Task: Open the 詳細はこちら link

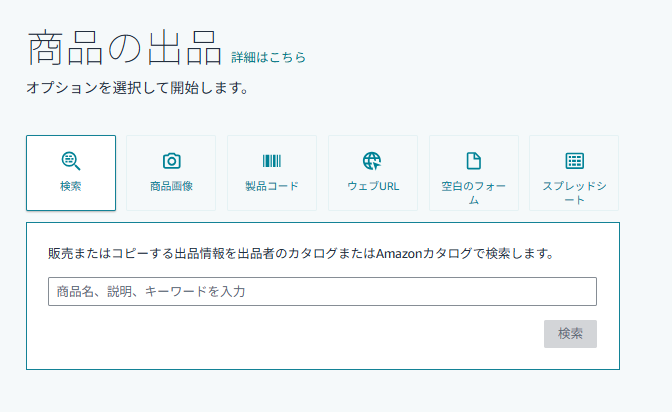Action: [269, 58]
